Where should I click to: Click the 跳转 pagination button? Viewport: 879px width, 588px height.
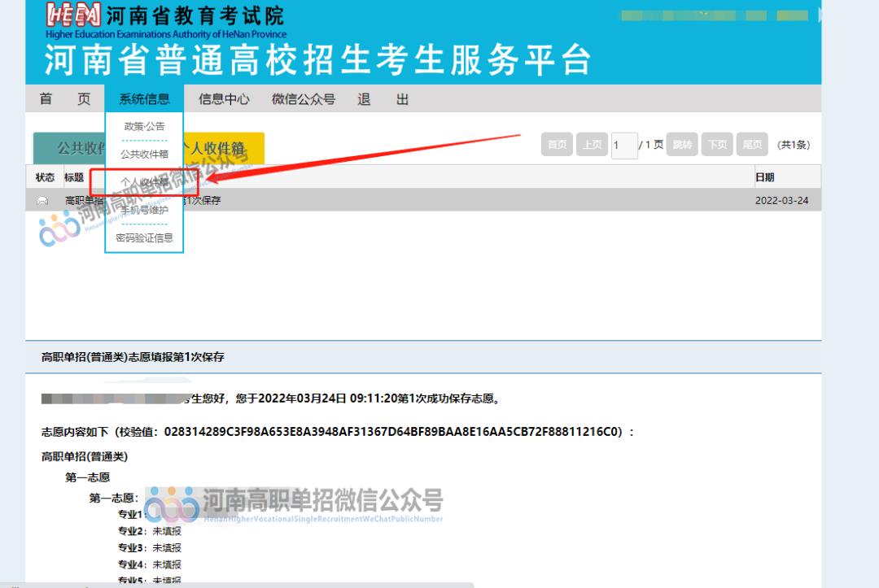680,144
